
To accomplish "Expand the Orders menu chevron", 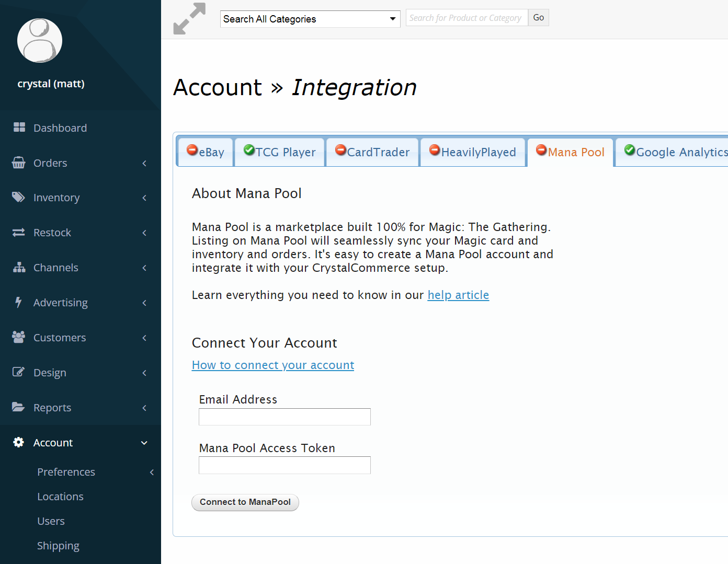I will coord(144,163).
